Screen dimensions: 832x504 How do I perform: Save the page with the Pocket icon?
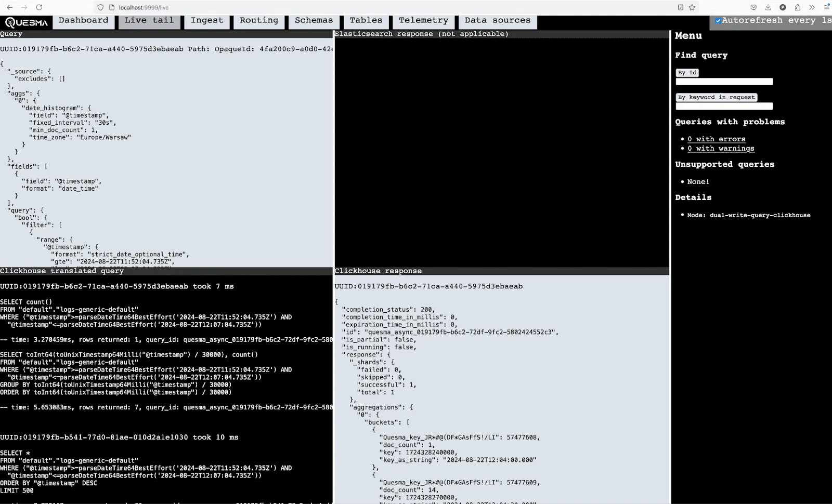[754, 7]
